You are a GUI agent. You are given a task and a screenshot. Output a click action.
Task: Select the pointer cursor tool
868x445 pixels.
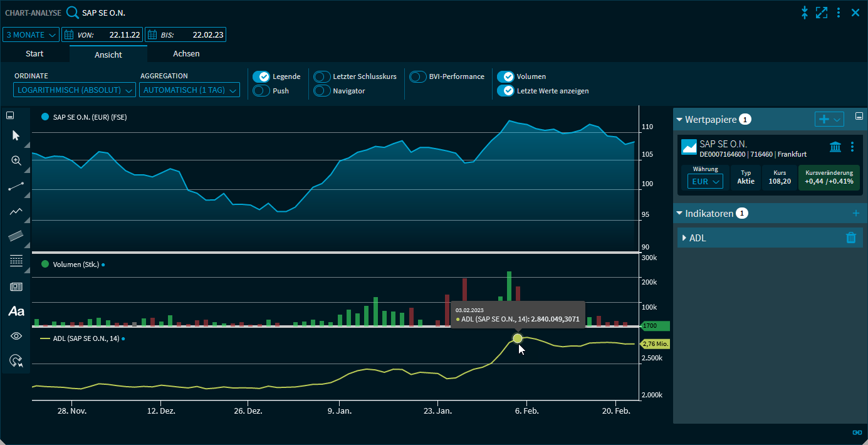[16, 135]
